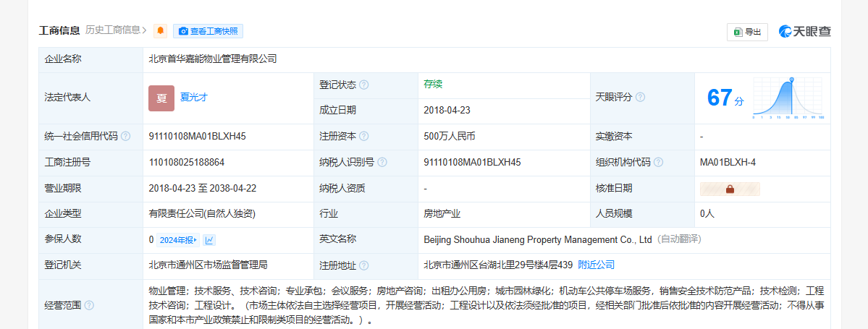Click the company type 有限责任公司(自然人独资)

click(202, 213)
